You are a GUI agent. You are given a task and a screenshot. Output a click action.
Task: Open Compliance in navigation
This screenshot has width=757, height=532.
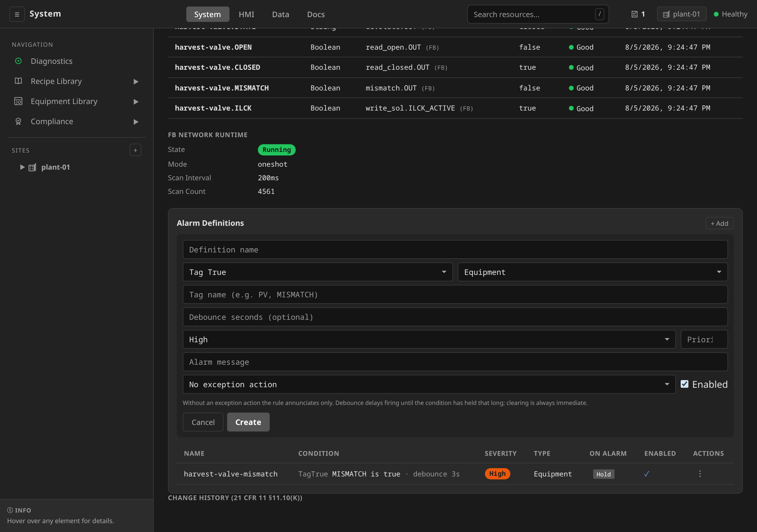(77, 121)
